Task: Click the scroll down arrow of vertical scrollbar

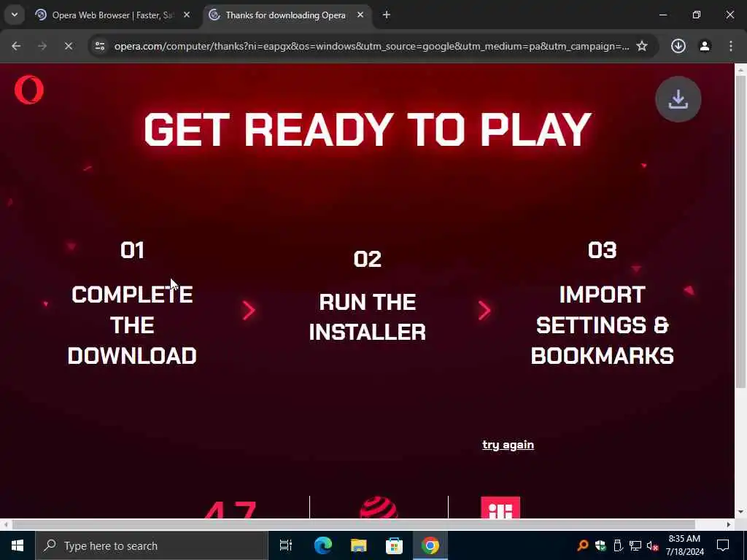Action: click(x=740, y=513)
